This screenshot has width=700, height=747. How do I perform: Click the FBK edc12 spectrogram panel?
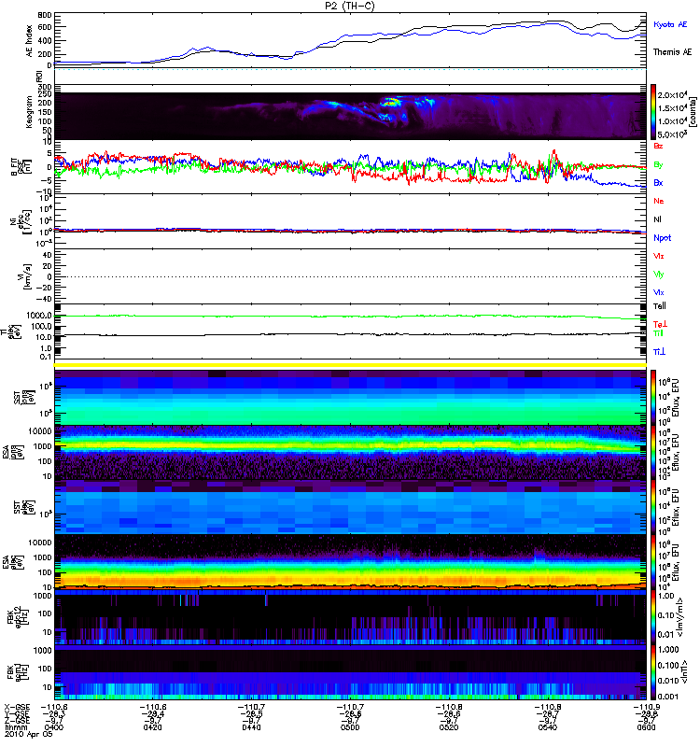[x=350, y=617]
